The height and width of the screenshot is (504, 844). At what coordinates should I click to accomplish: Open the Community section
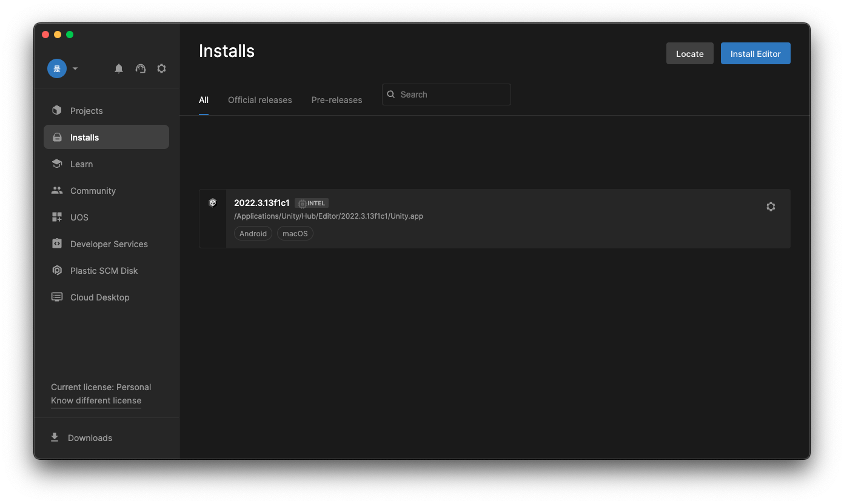106,191
